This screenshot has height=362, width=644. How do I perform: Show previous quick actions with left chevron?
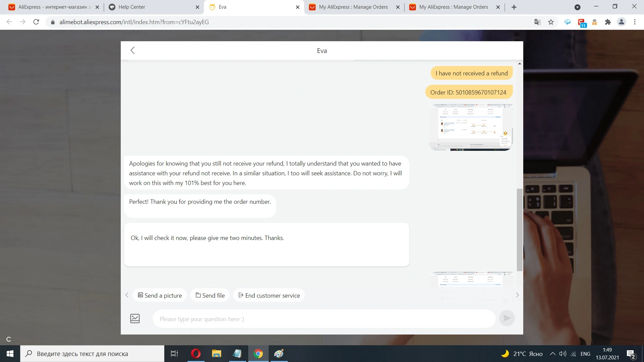click(x=127, y=295)
